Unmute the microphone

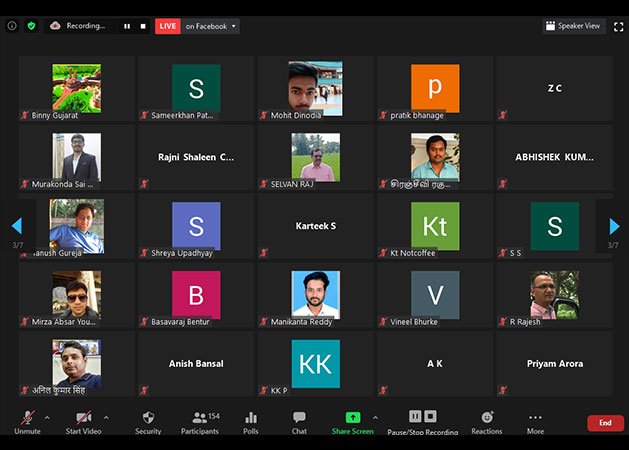27,421
